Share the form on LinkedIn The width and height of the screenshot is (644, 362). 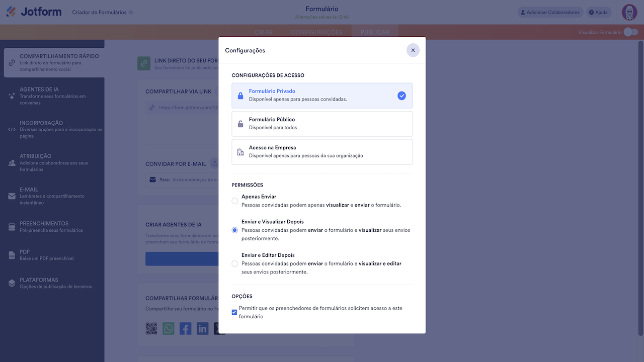coord(203,329)
